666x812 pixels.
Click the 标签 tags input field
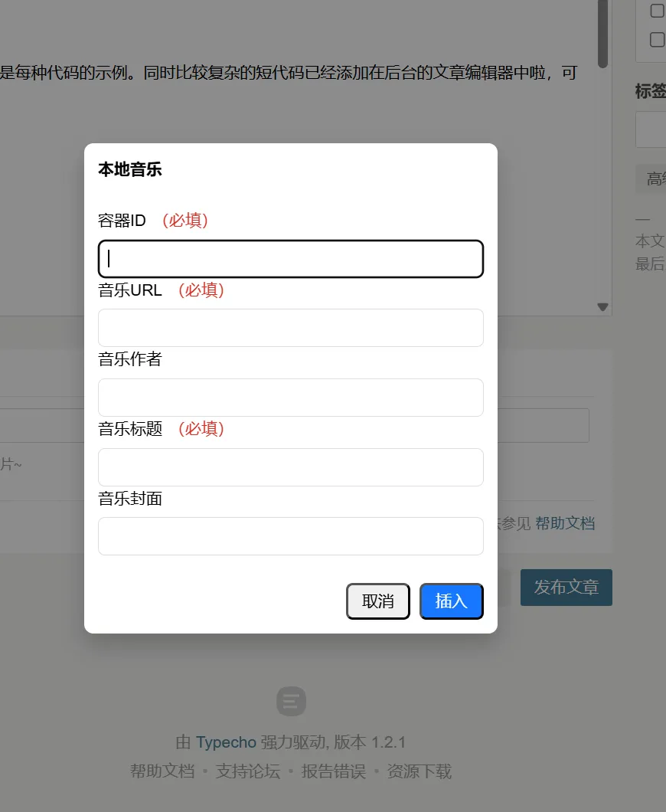point(655,129)
